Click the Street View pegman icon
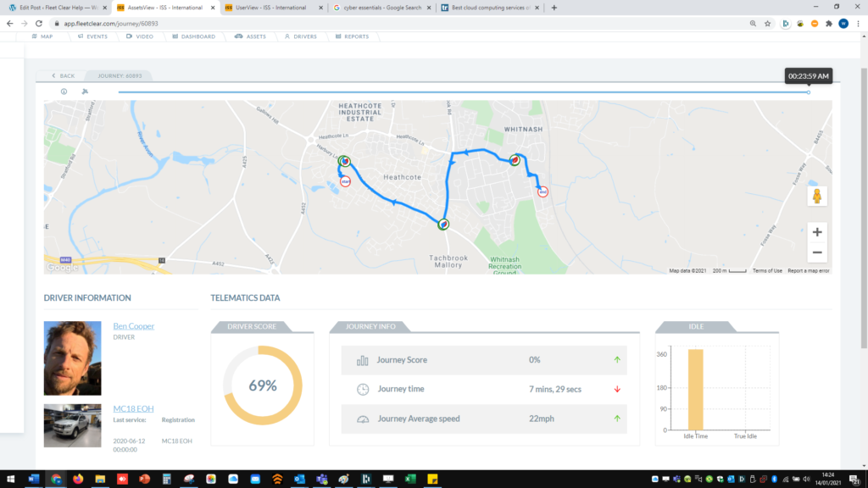Screen dimensions: 868x488 (x=817, y=196)
